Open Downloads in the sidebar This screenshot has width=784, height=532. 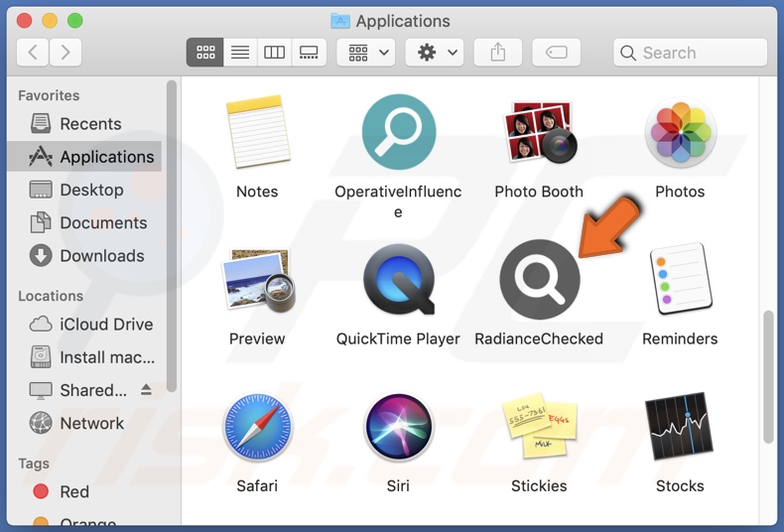tap(84, 255)
